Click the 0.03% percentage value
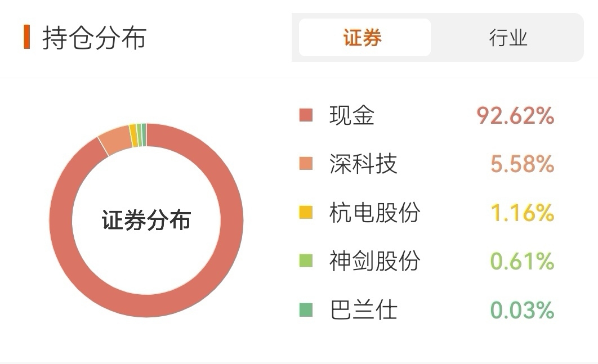 (x=522, y=310)
